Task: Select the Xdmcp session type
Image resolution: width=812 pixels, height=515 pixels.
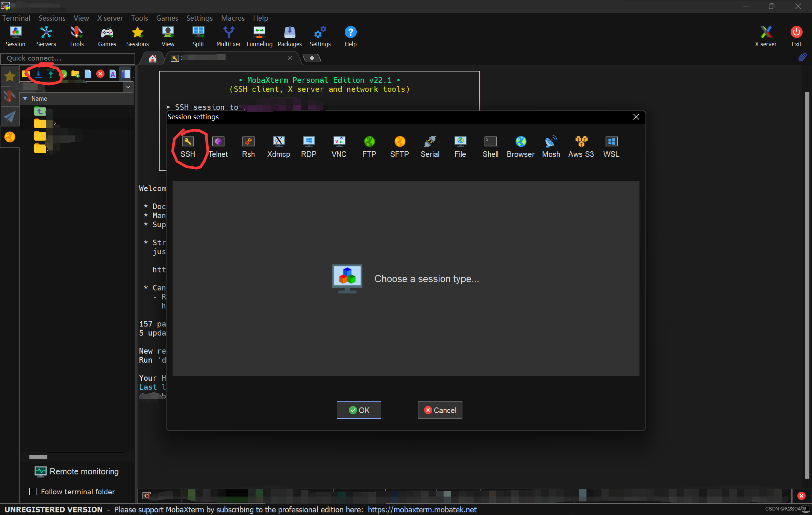Action: pos(279,147)
